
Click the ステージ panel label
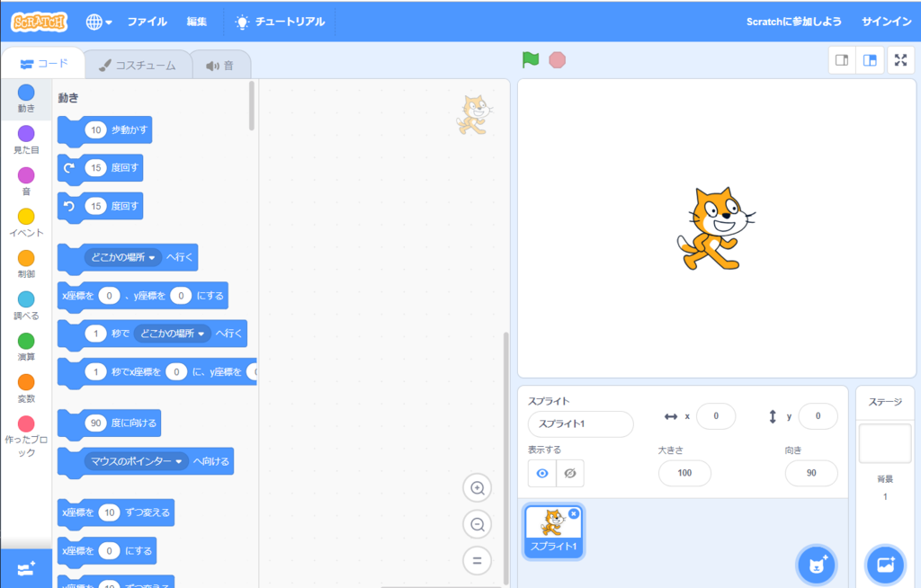pyautogui.click(x=885, y=402)
